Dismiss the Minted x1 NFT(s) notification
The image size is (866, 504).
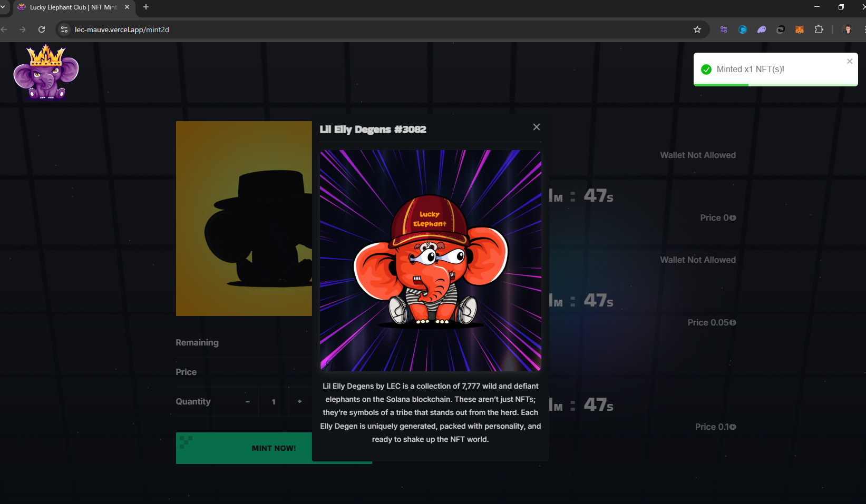[x=850, y=61]
